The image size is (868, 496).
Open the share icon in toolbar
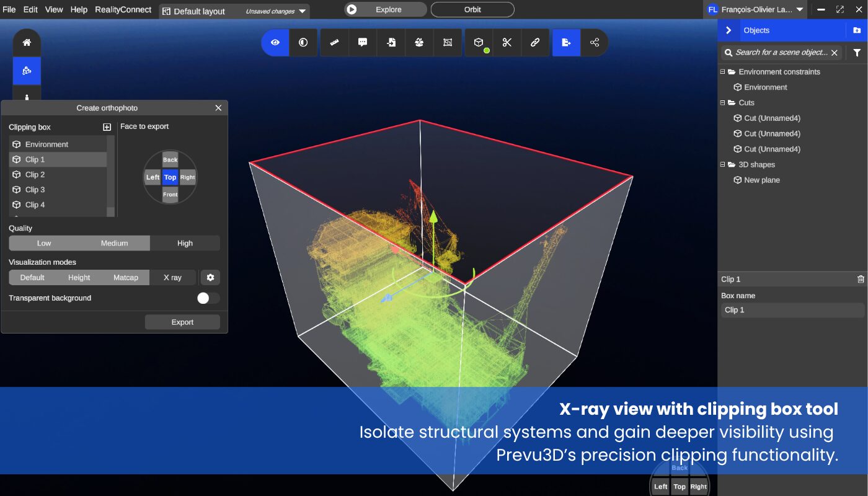[595, 43]
